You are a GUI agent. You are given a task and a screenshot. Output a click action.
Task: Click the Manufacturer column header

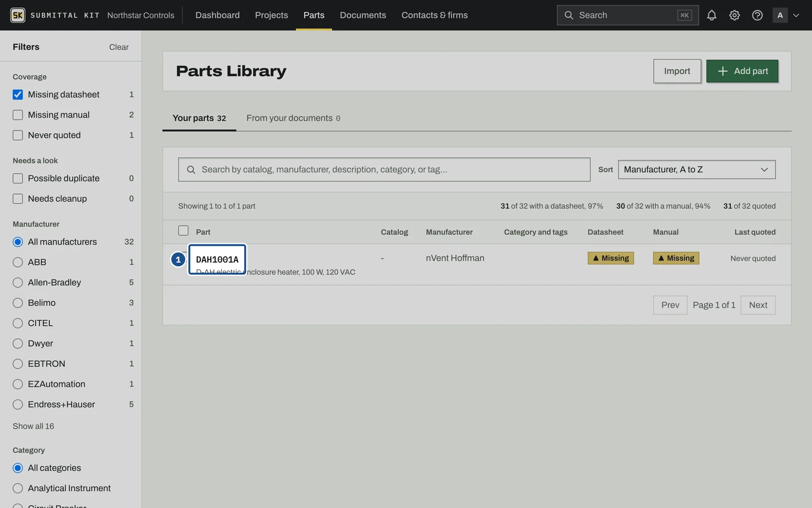[x=449, y=232]
